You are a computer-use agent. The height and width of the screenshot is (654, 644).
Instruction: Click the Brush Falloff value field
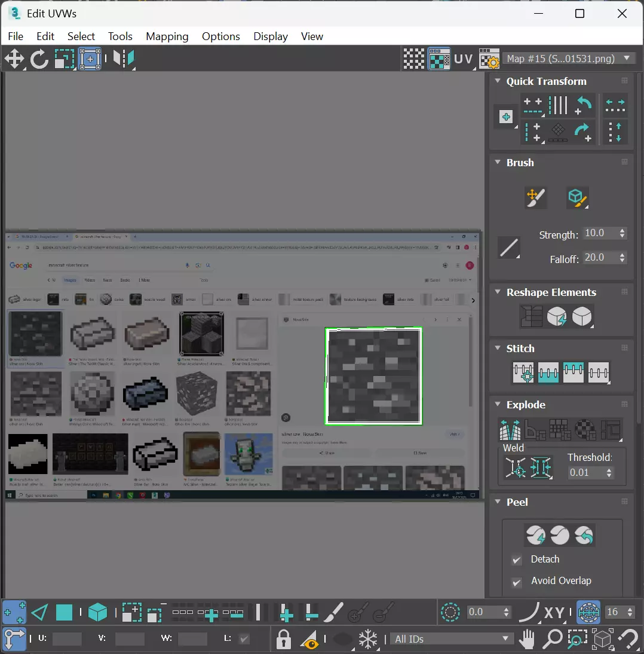tap(599, 258)
